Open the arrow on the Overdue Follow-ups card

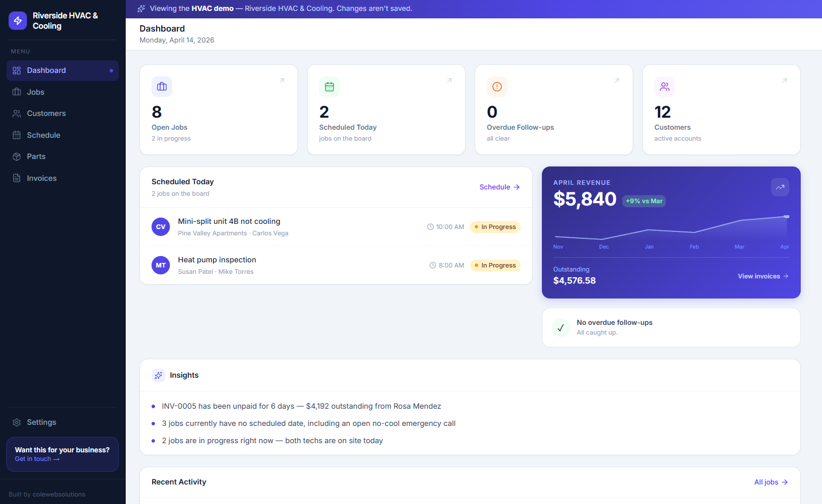pos(617,80)
